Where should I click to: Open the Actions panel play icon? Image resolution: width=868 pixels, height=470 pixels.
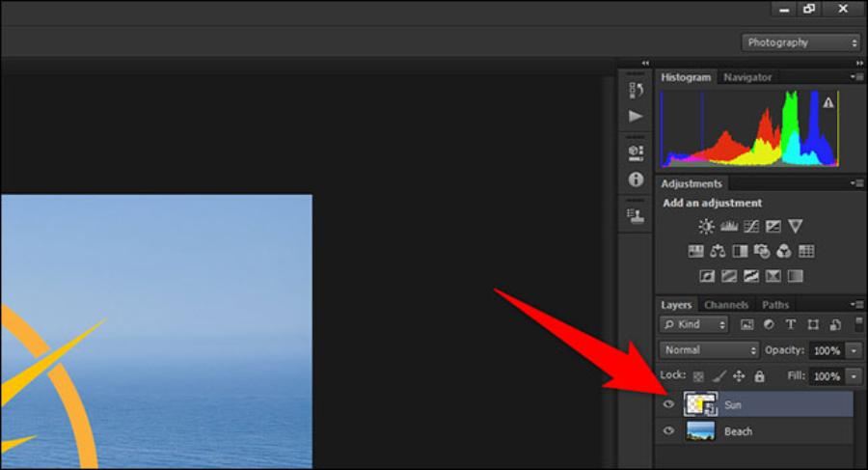637,116
